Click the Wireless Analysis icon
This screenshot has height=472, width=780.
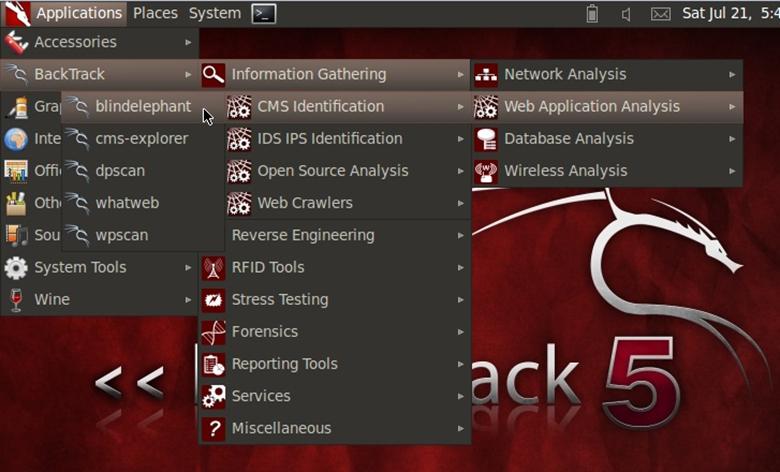(x=486, y=171)
